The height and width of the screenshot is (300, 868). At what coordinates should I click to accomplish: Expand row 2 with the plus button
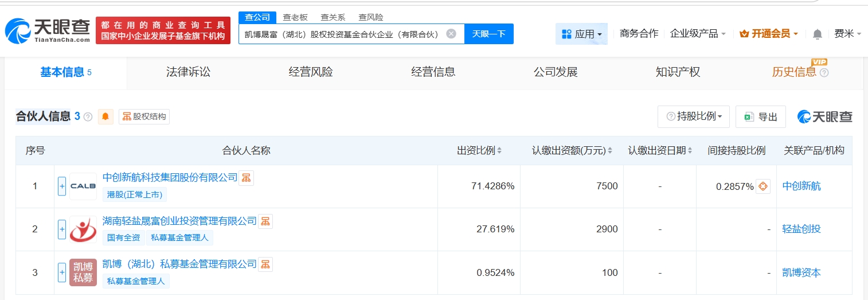62,229
